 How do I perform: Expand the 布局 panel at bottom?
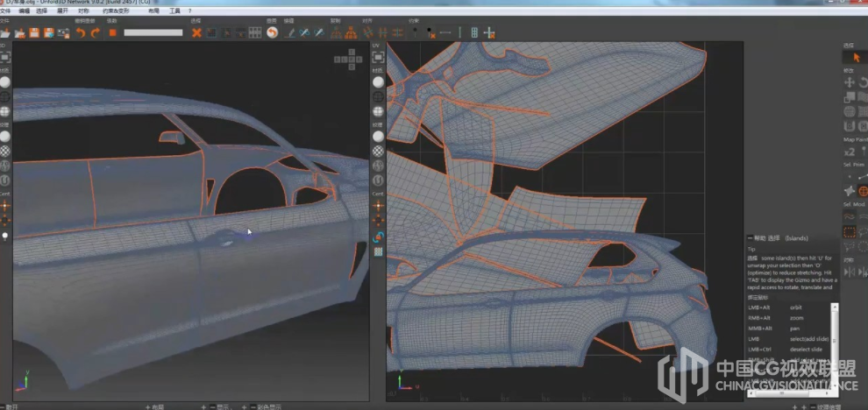[x=148, y=406]
